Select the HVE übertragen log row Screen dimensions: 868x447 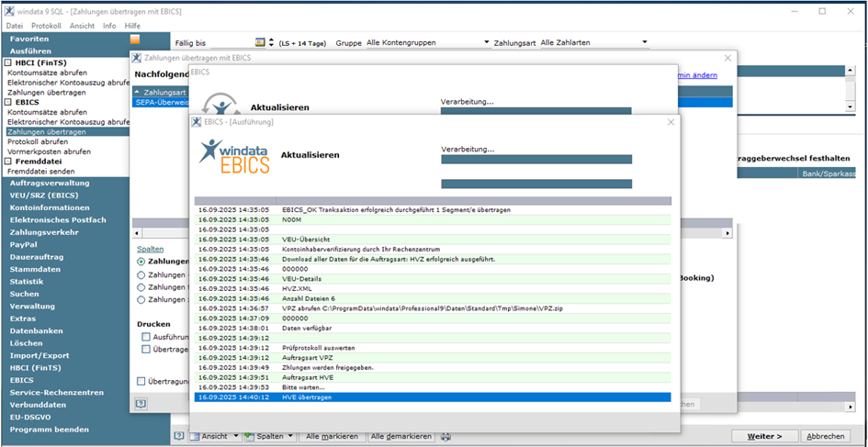433,397
